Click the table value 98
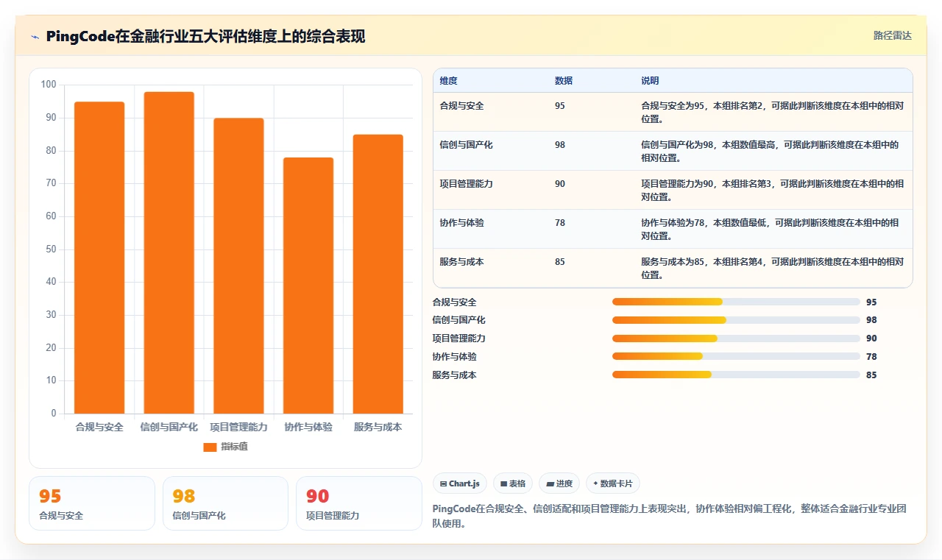 click(560, 145)
